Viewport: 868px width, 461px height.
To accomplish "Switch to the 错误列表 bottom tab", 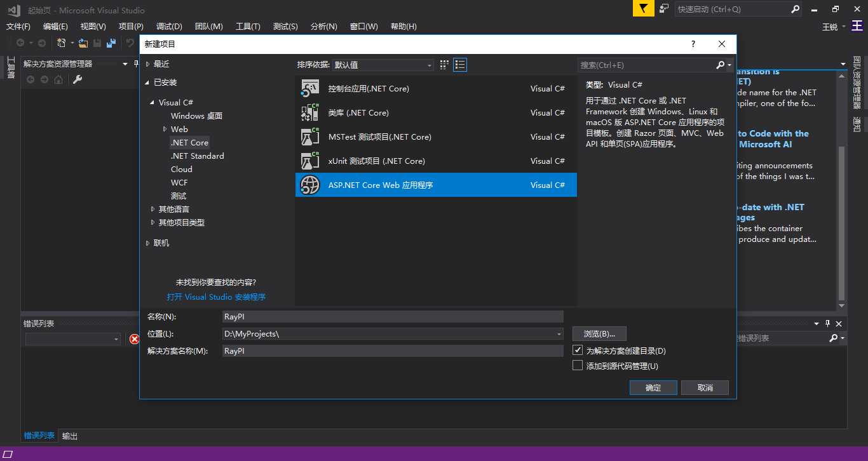I will click(x=39, y=436).
